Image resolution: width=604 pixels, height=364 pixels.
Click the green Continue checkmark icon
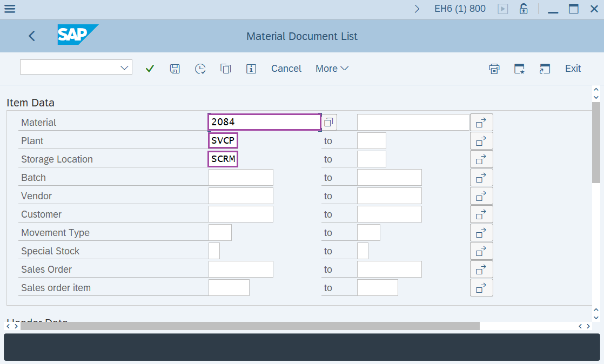pyautogui.click(x=150, y=69)
